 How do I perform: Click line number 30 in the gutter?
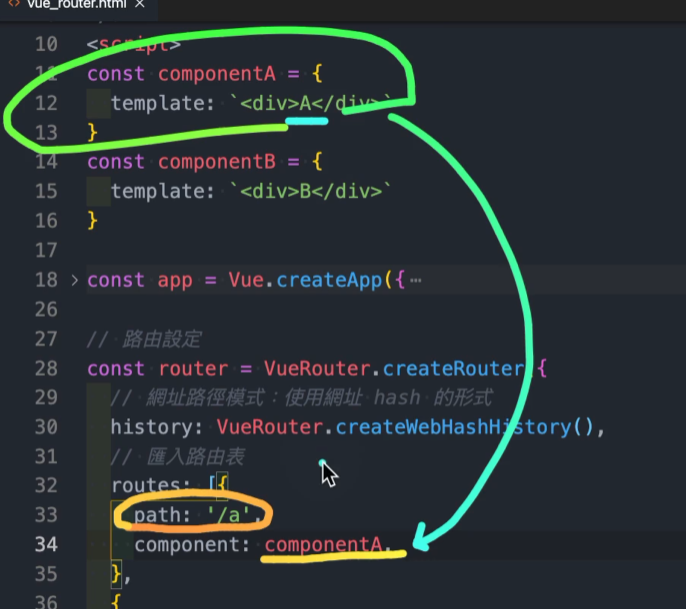46,427
